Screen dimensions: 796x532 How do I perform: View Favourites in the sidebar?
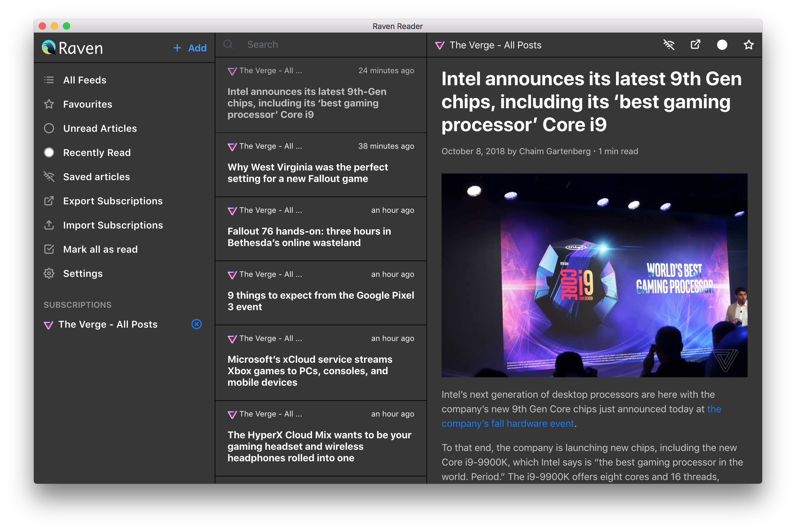tap(88, 104)
